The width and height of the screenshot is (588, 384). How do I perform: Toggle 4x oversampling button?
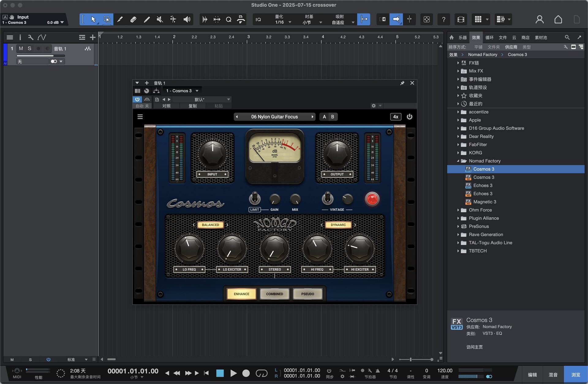tap(396, 117)
